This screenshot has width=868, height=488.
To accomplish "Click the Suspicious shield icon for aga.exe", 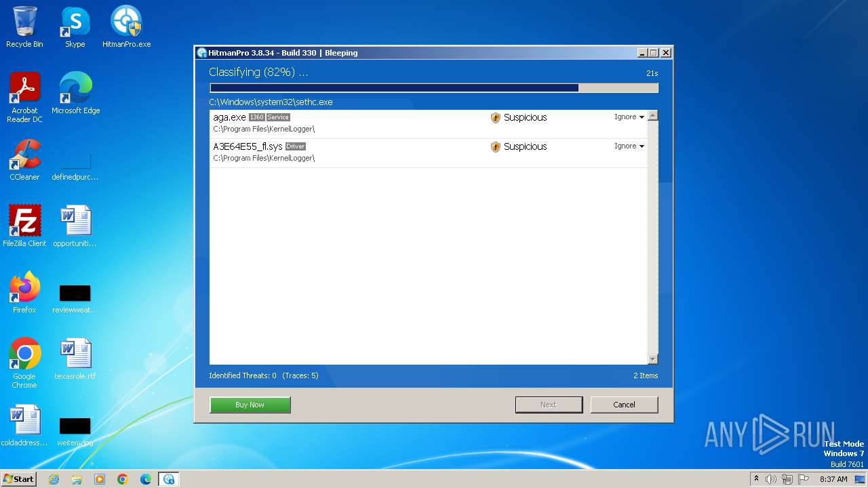I will point(495,117).
